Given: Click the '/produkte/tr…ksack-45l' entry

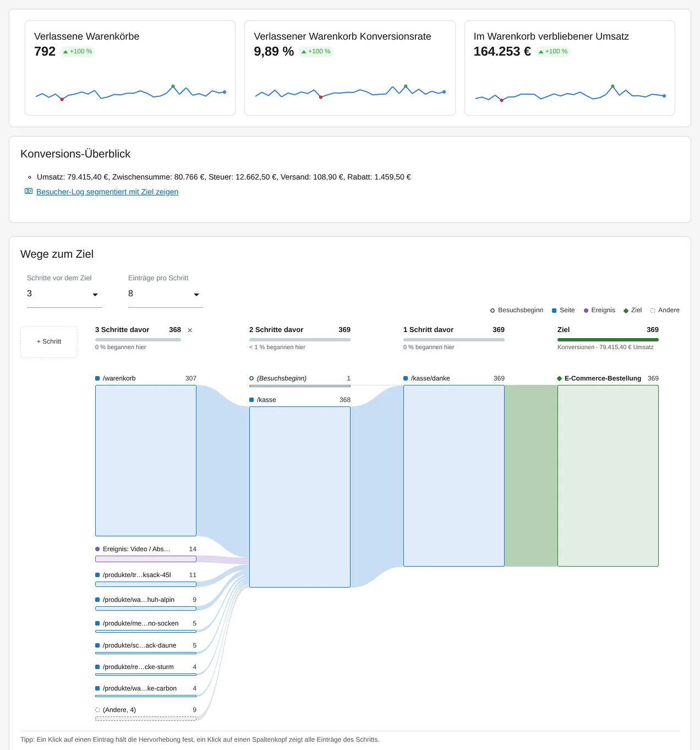Looking at the screenshot, I should pyautogui.click(x=146, y=579).
